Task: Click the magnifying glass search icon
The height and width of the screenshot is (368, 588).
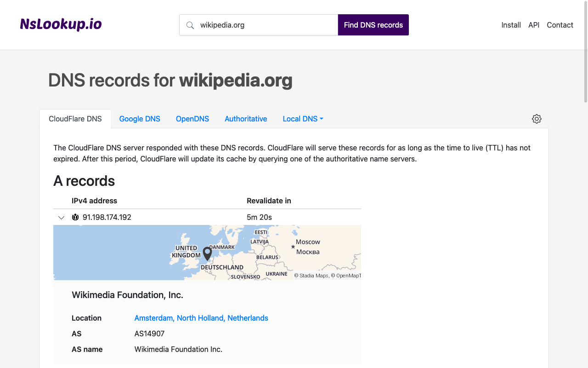Action: [190, 25]
